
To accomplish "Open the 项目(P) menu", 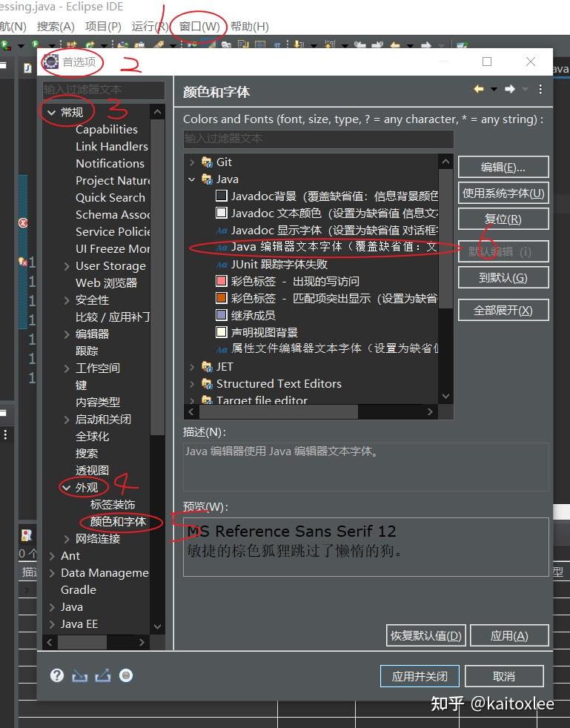I will coord(103,27).
